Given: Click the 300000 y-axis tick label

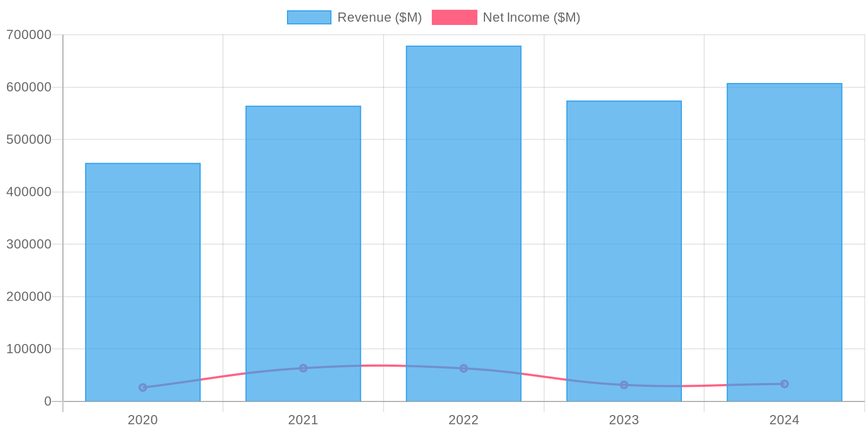Looking at the screenshot, I should [29, 244].
